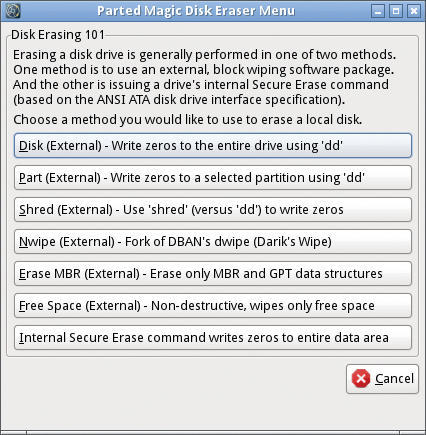Select Part (External) selected partition option
The width and height of the screenshot is (426, 435).
(213, 178)
